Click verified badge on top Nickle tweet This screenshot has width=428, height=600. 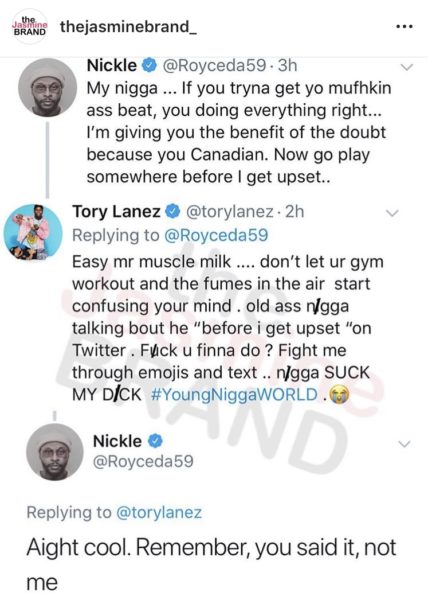click(150, 65)
